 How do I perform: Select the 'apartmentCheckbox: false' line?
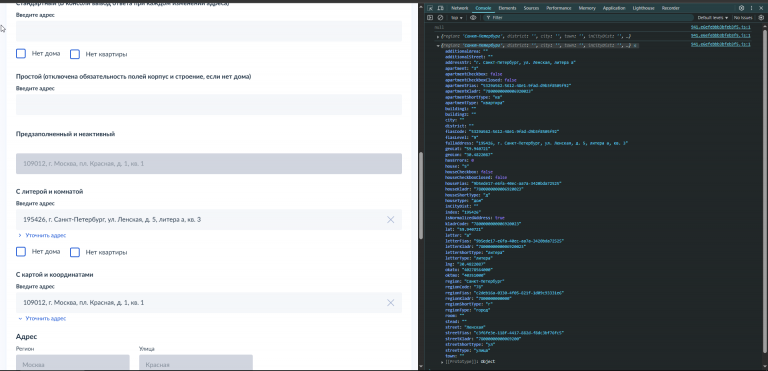[474, 74]
